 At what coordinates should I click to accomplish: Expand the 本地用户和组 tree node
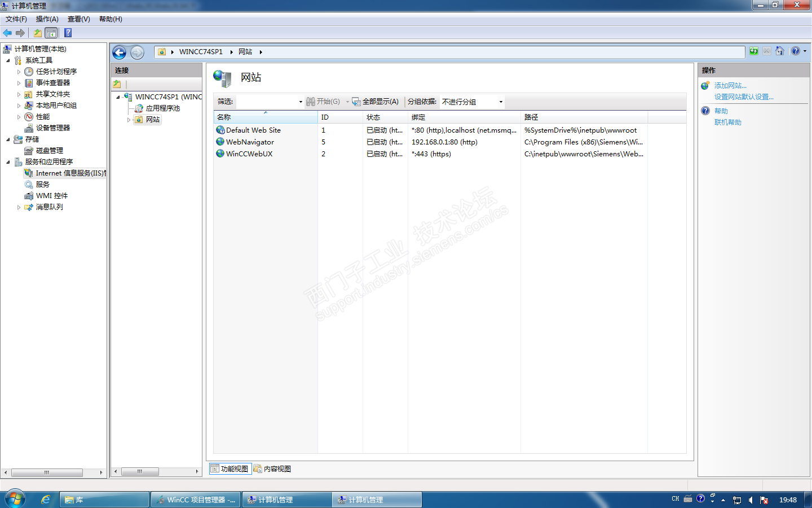pyautogui.click(x=19, y=106)
